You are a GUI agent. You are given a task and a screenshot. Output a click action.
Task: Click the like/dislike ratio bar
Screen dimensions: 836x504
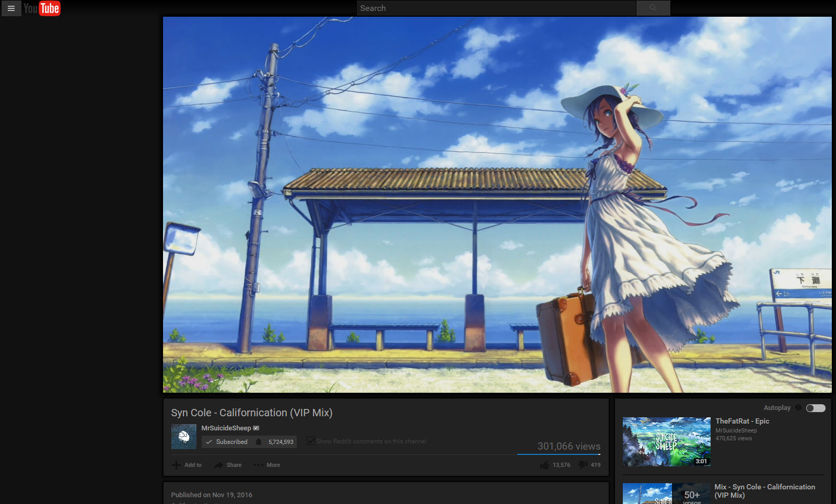(x=559, y=454)
